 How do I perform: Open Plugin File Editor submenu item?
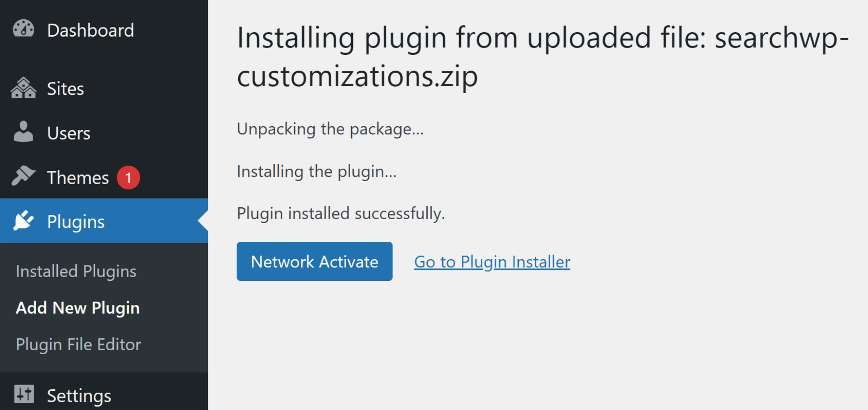click(x=78, y=344)
